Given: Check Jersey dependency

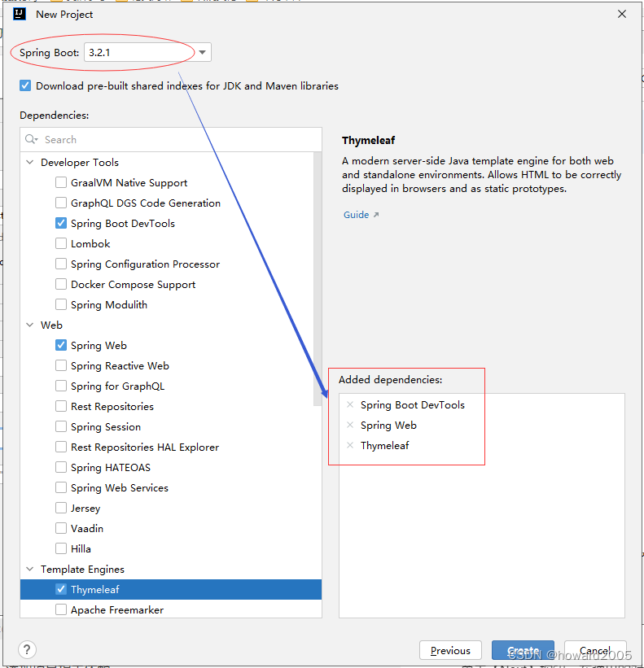Looking at the screenshot, I should click(x=61, y=508).
